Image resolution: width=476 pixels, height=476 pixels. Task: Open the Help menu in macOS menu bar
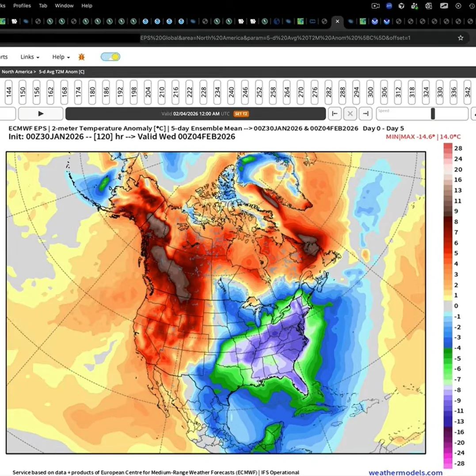tap(87, 6)
